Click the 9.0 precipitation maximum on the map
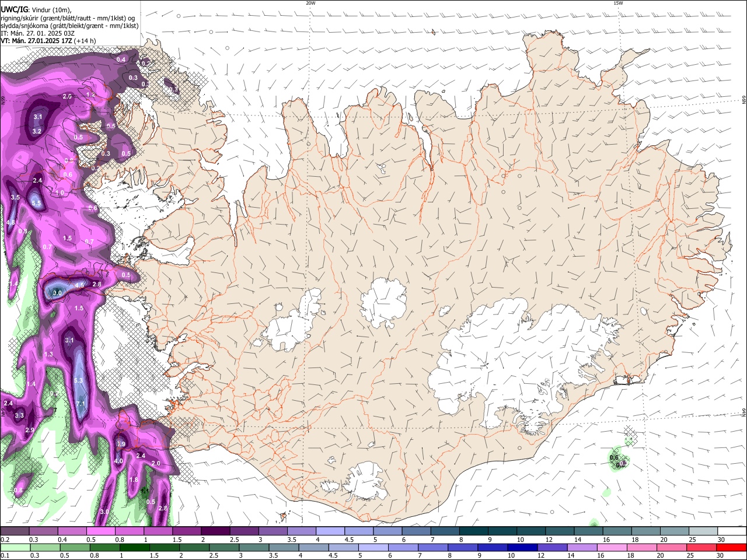This screenshot has width=747, height=560. (x=57, y=292)
